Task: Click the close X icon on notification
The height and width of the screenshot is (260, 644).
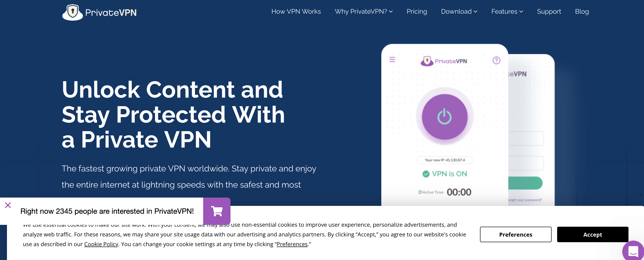Action: coord(8,205)
